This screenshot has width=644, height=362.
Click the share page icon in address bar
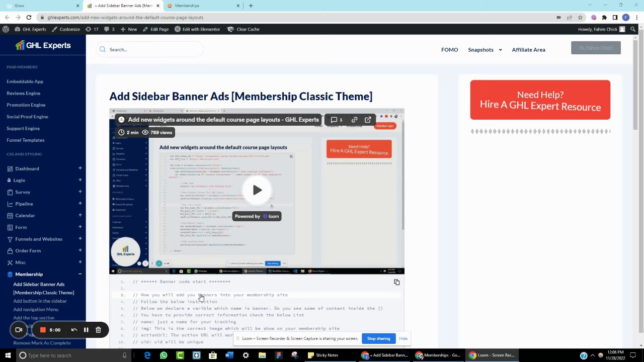pos(570,18)
